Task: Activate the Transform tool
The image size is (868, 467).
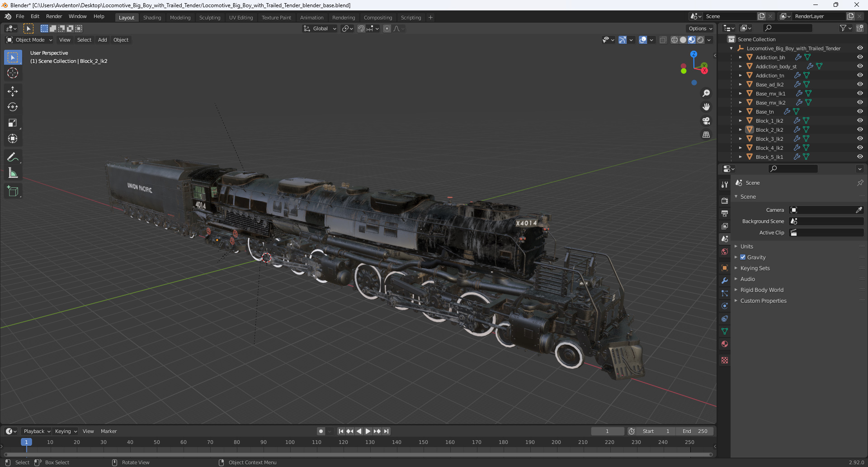Action: coord(13,138)
